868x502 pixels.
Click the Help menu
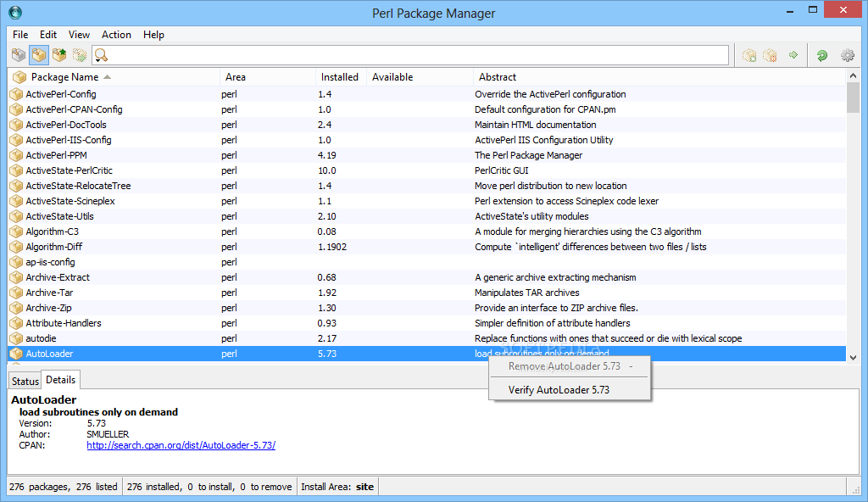[153, 35]
